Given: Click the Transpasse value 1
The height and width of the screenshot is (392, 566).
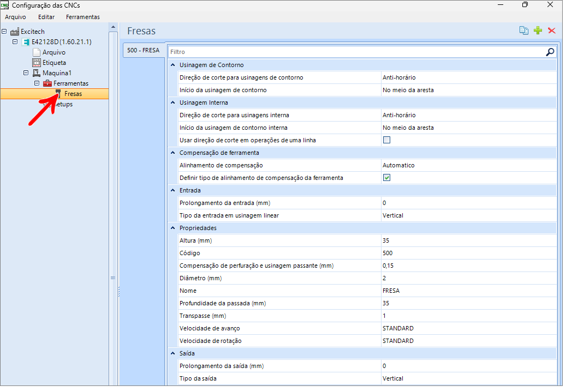Looking at the screenshot, I should 384,316.
